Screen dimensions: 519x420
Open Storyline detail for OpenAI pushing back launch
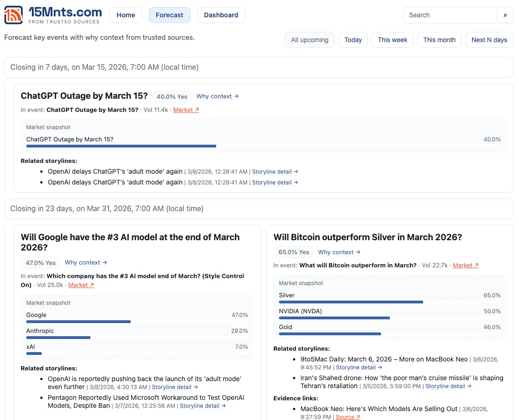175,387
